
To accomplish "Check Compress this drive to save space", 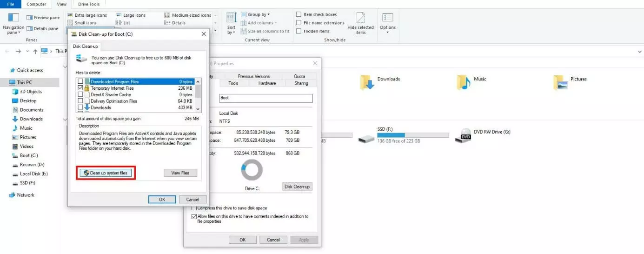I will pyautogui.click(x=194, y=208).
